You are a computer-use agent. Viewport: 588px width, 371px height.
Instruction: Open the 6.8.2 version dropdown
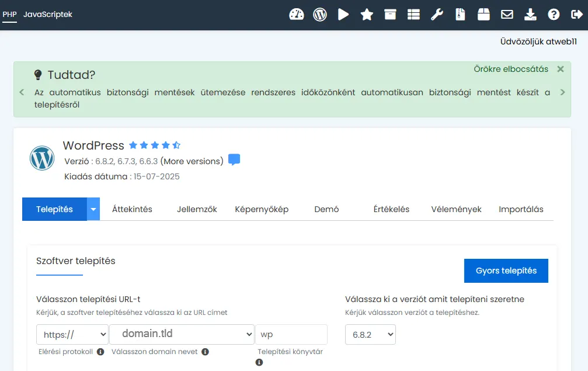370,334
